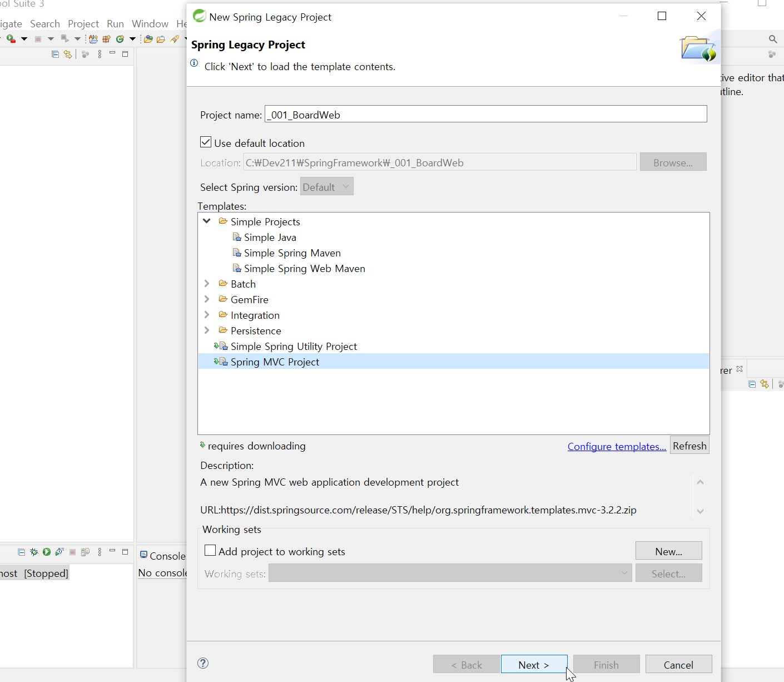Click the New Java Package toolbar icon

click(x=106, y=39)
